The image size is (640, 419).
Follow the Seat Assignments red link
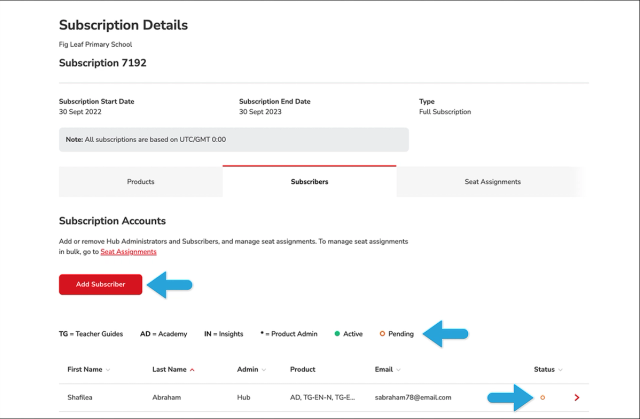tap(129, 252)
